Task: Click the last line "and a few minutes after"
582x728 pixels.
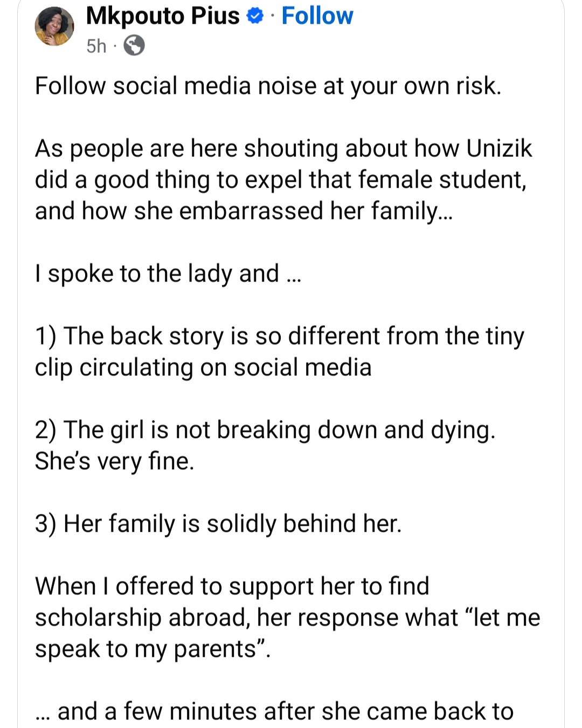Action: (x=274, y=712)
